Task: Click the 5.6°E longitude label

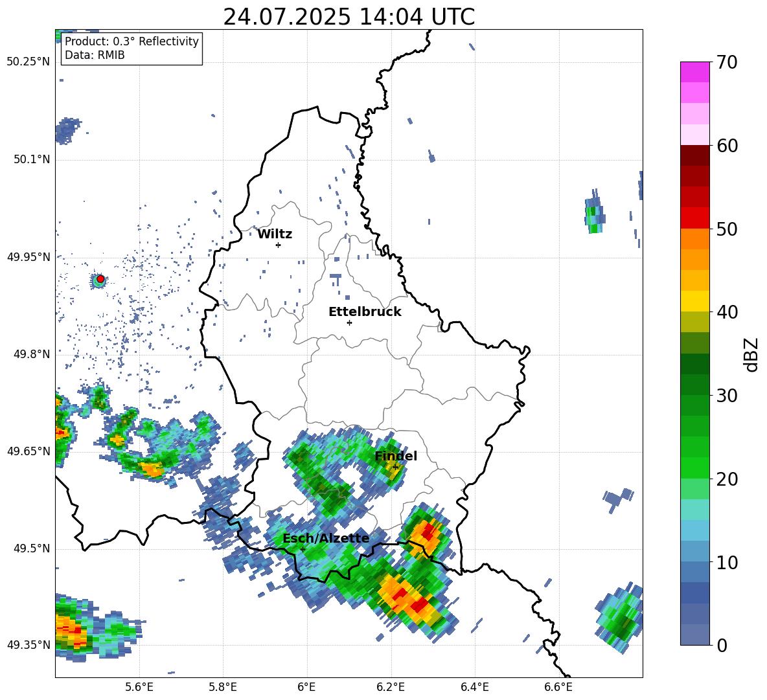Action: (x=139, y=687)
